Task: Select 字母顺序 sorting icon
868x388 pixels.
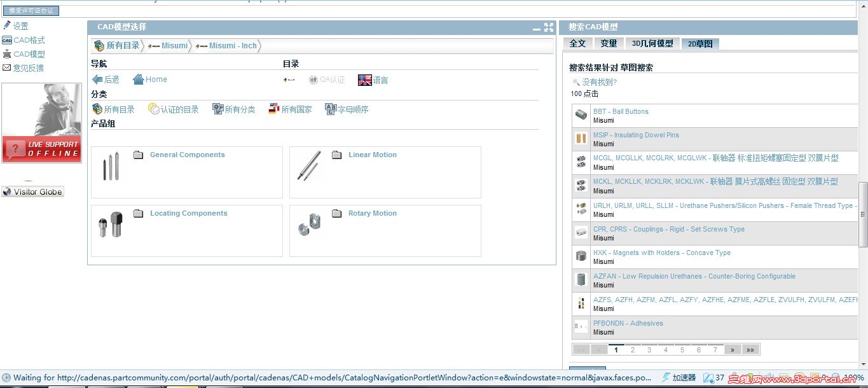Action: coord(331,109)
